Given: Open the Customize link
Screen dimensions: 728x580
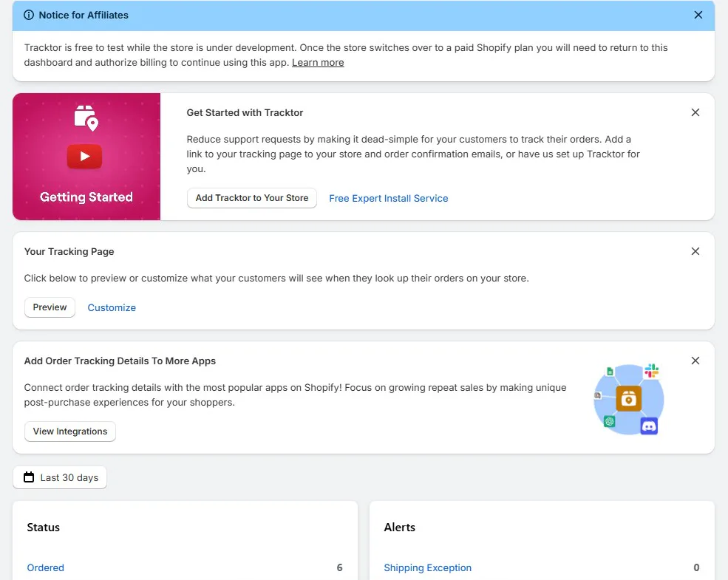Looking at the screenshot, I should click(x=112, y=307).
